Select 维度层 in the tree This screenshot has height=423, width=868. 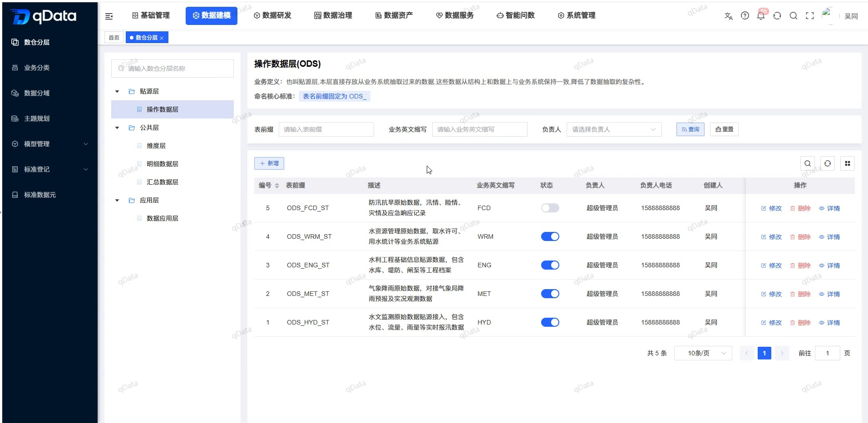click(173, 146)
